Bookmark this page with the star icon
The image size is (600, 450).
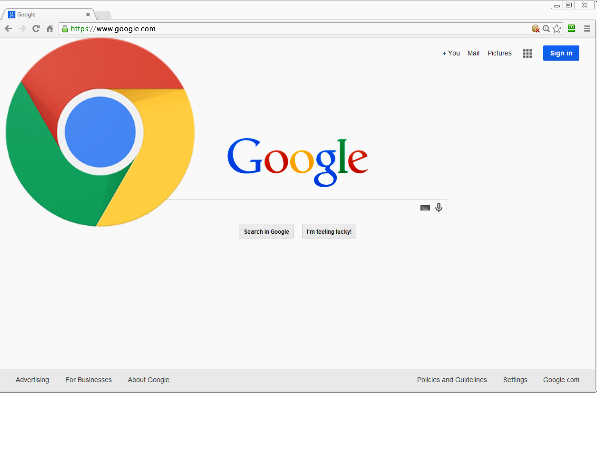click(x=557, y=29)
